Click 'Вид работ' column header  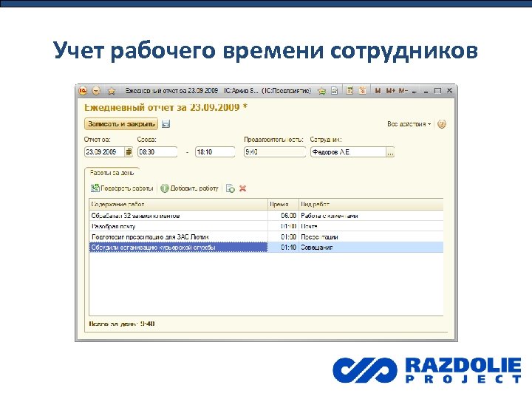371,204
